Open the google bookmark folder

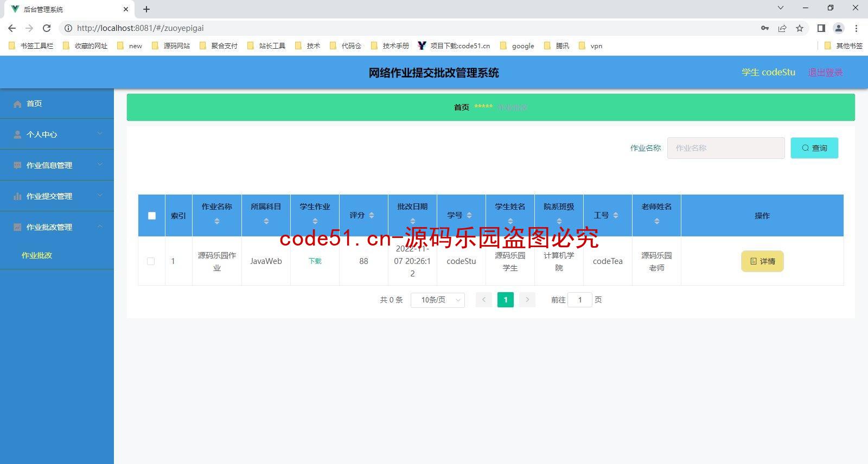click(x=517, y=46)
